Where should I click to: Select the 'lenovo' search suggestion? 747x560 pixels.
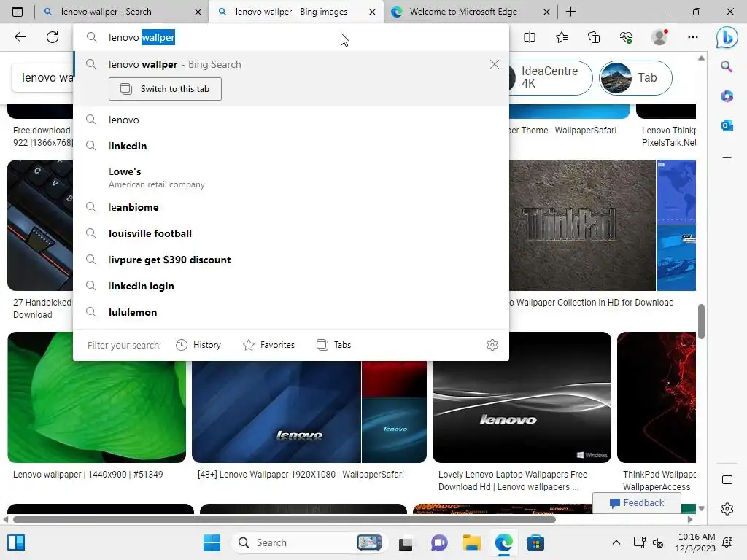[291, 120]
